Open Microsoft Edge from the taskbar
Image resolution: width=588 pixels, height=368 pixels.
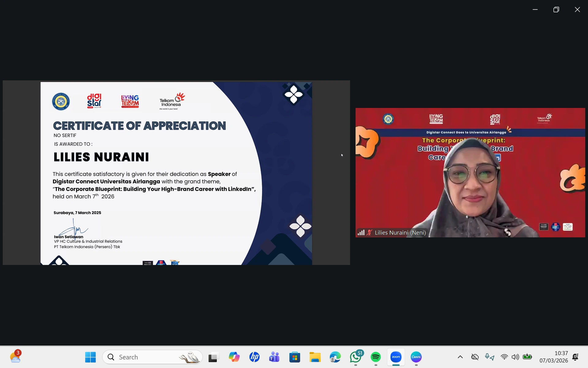pyautogui.click(x=335, y=357)
